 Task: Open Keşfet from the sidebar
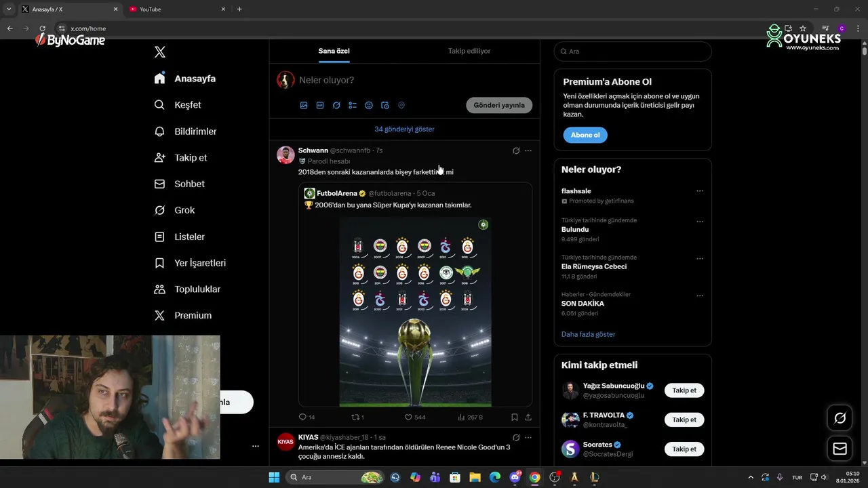(x=178, y=105)
